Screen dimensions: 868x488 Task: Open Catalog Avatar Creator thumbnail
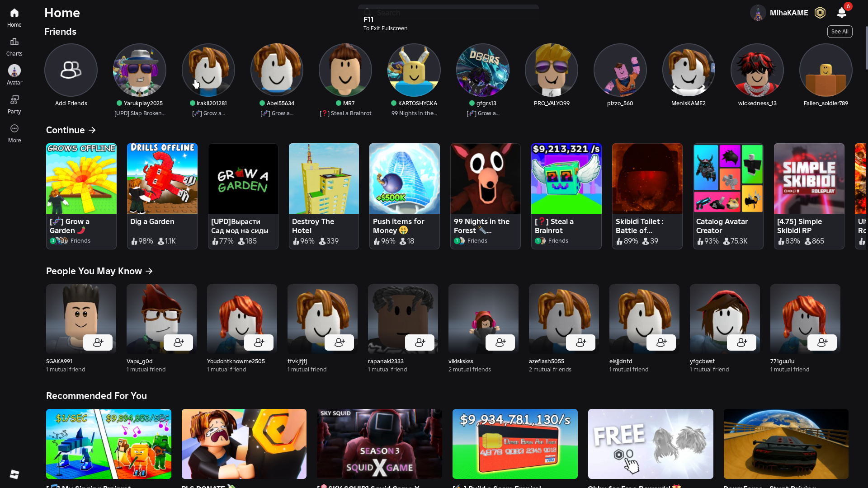tap(728, 178)
